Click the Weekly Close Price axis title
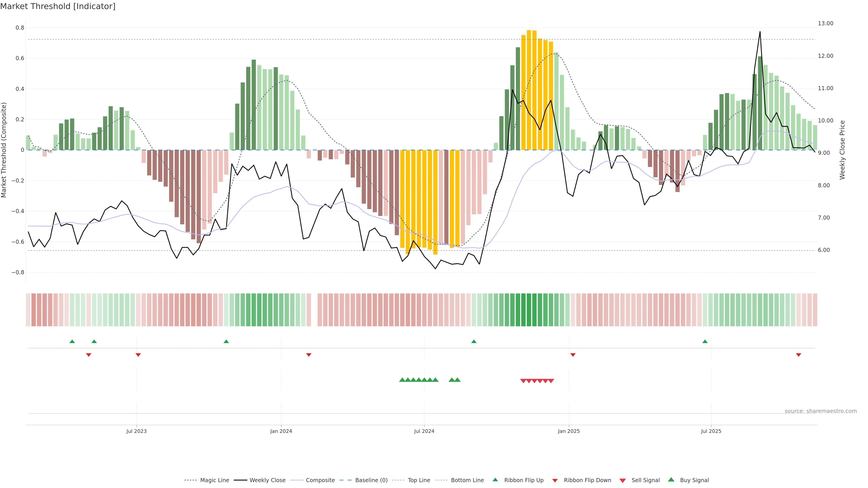The width and height of the screenshot is (868, 488). coord(842,150)
